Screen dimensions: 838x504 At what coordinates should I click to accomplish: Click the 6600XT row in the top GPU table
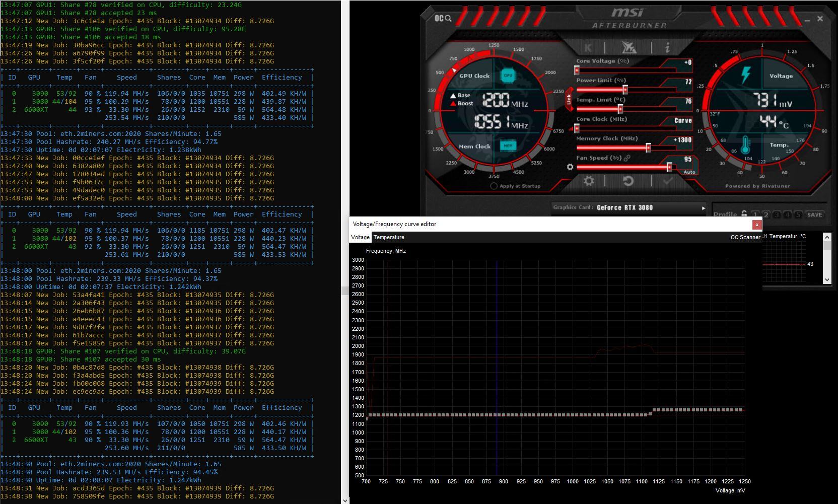(x=157, y=109)
